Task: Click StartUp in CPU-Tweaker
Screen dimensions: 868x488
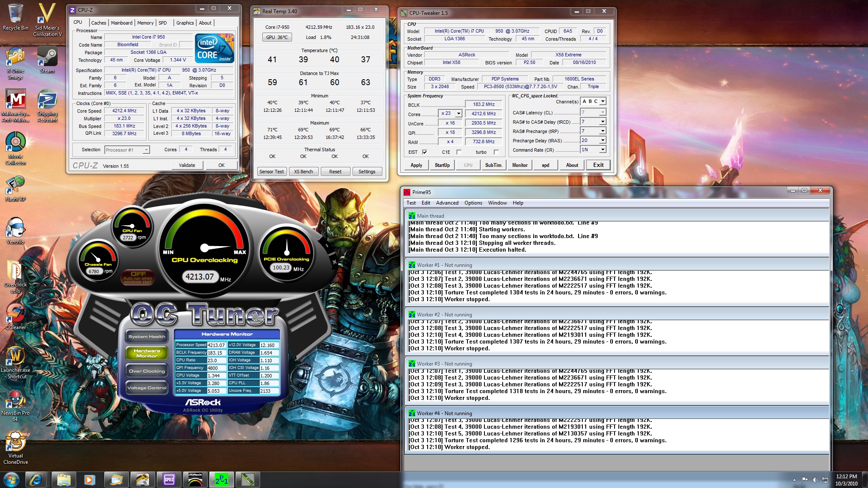Action: click(442, 165)
